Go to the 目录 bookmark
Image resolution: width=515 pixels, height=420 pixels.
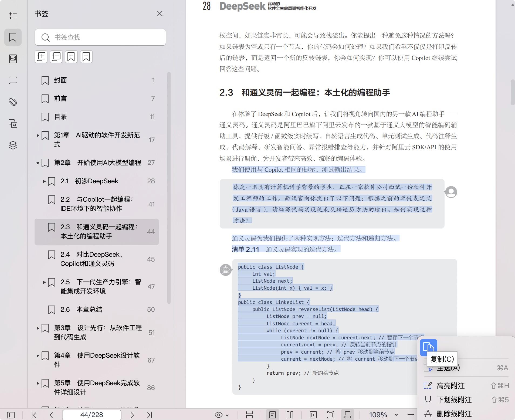pyautogui.click(x=97, y=117)
